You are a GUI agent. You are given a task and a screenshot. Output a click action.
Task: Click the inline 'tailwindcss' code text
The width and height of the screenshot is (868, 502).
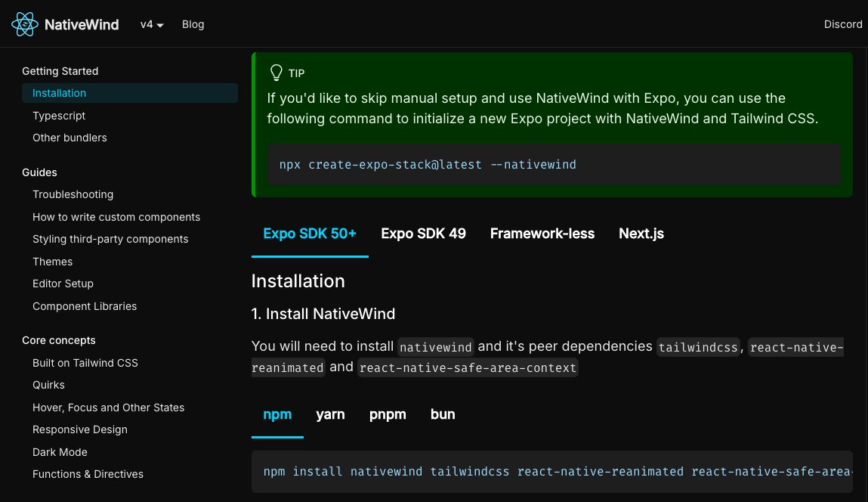(x=698, y=348)
